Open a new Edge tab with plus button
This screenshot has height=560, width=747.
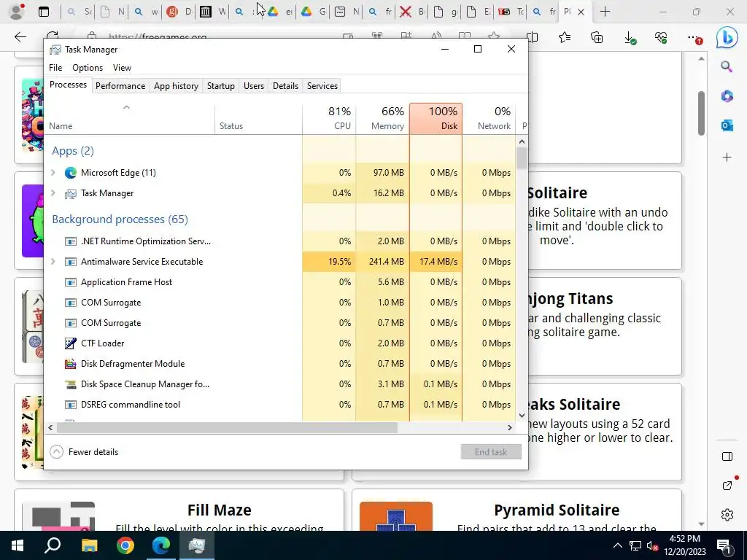[x=605, y=12]
